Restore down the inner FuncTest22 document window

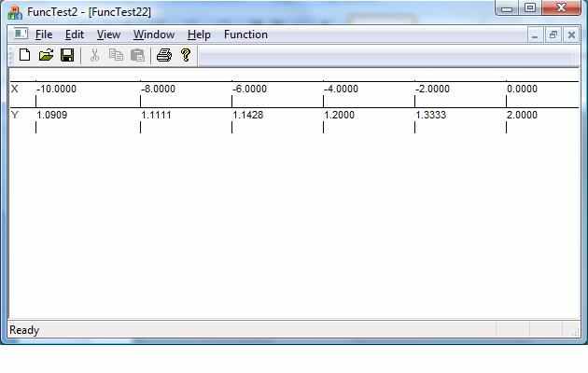point(553,35)
